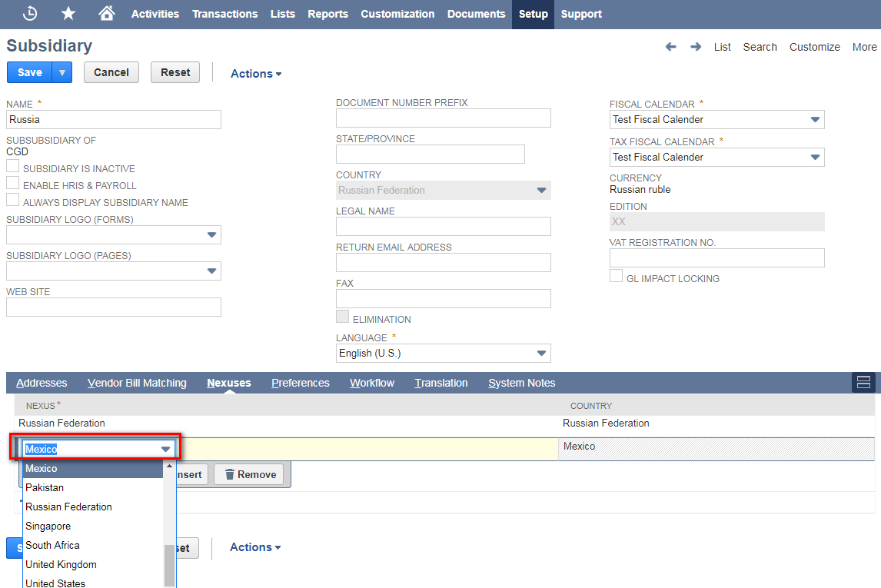Select Singapore from the nexus country list
This screenshot has height=588, width=881.
pos(48,526)
